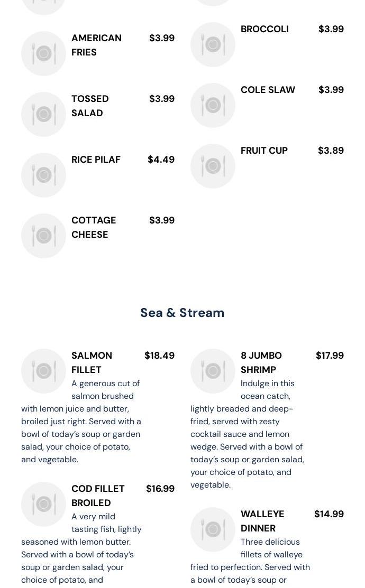Click the Cottage Cheese plate icon

(x=43, y=236)
